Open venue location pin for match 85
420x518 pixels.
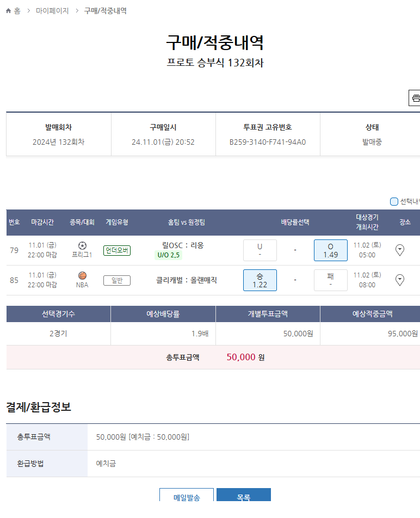[400, 280]
